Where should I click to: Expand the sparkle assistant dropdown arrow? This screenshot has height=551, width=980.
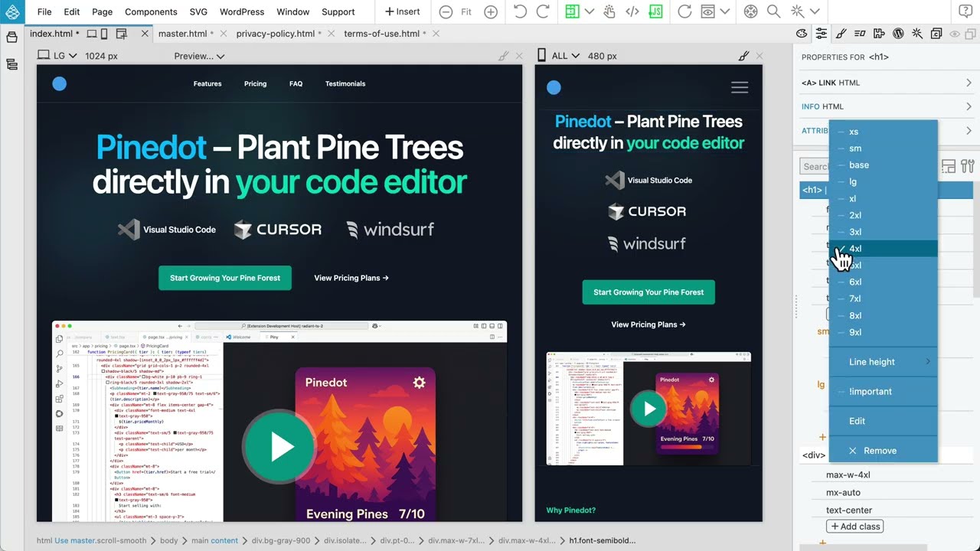coord(815,12)
